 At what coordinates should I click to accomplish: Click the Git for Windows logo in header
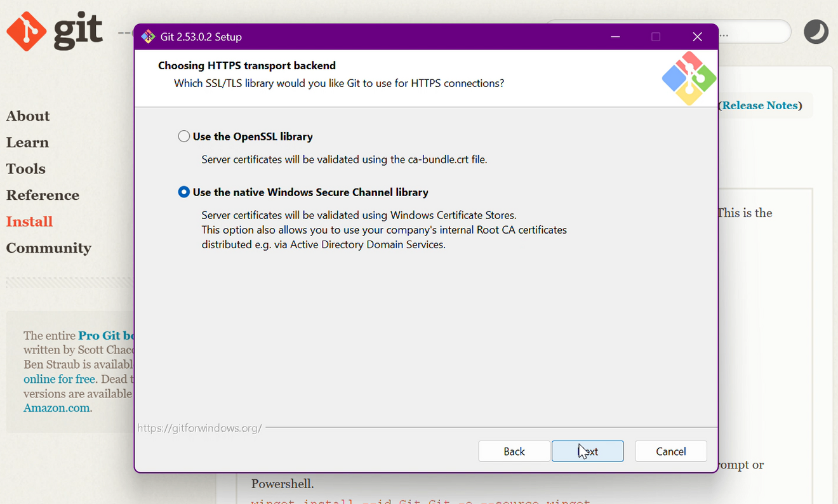click(689, 78)
